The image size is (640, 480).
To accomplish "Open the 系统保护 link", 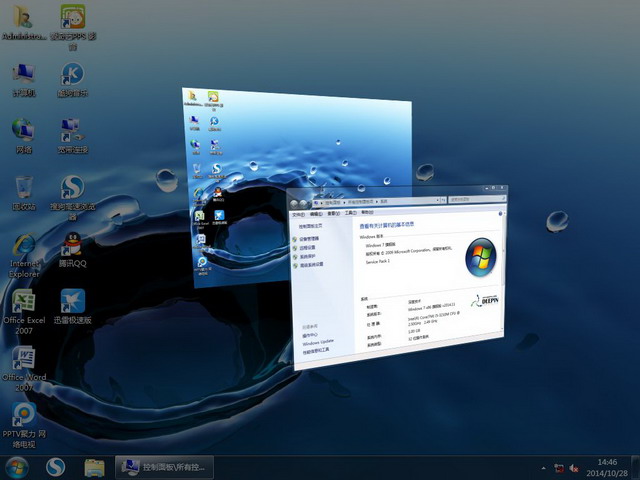I will pos(307,256).
